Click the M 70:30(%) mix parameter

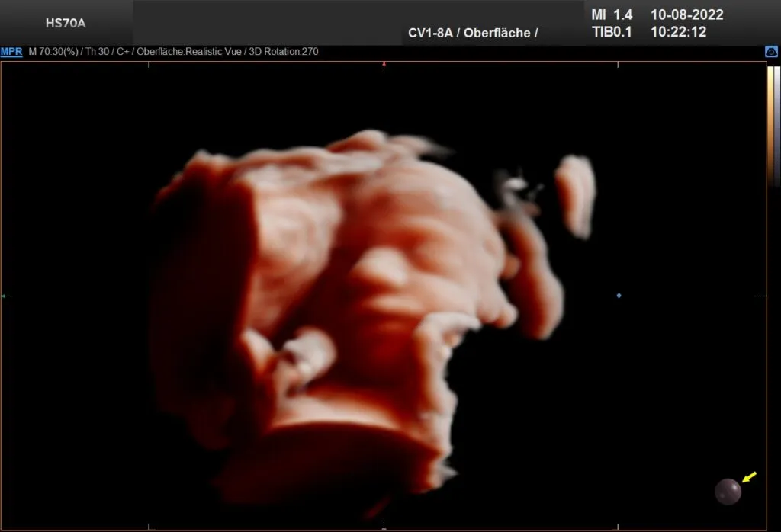[x=54, y=52]
